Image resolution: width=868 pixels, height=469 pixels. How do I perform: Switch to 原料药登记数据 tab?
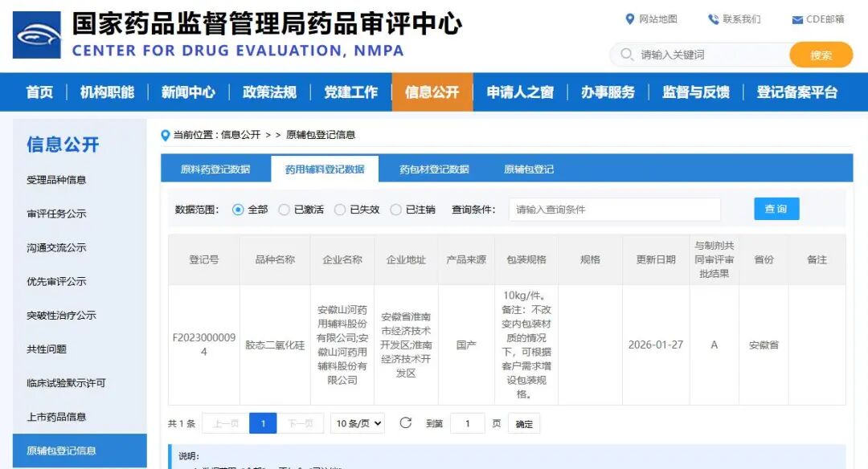pos(215,169)
